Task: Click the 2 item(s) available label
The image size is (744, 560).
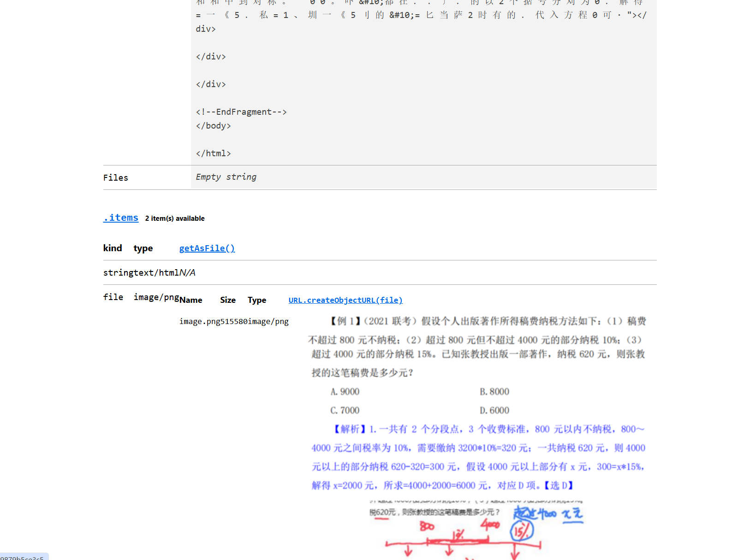Action: 175,218
